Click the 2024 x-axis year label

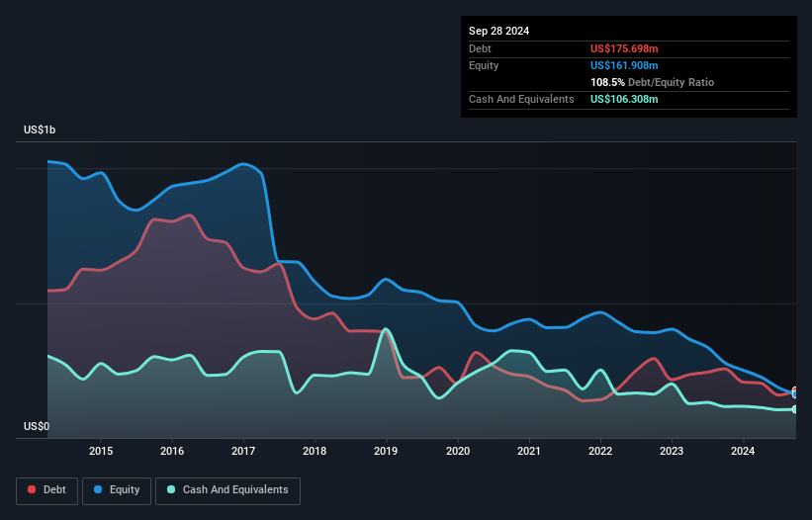click(743, 451)
